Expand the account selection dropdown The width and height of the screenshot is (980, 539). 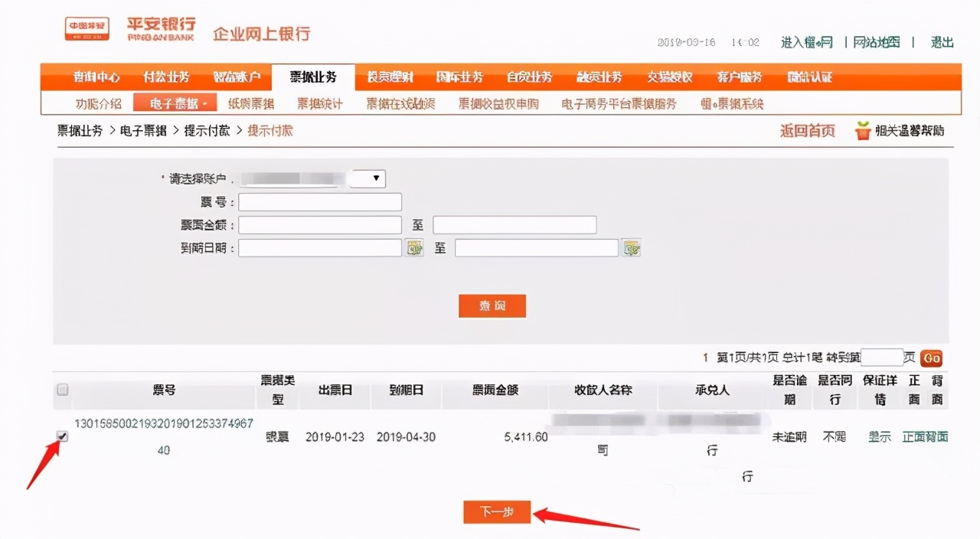click(x=367, y=178)
